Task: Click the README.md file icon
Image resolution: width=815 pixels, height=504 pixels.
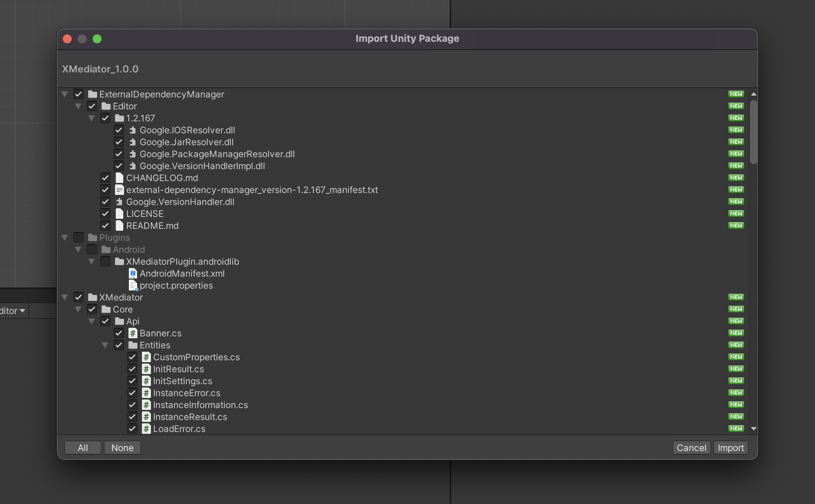Action: click(x=119, y=226)
